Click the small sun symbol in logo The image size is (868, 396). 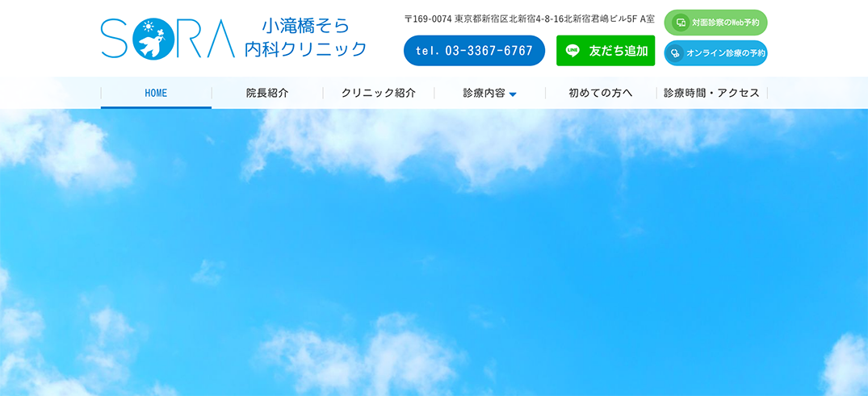[147, 27]
